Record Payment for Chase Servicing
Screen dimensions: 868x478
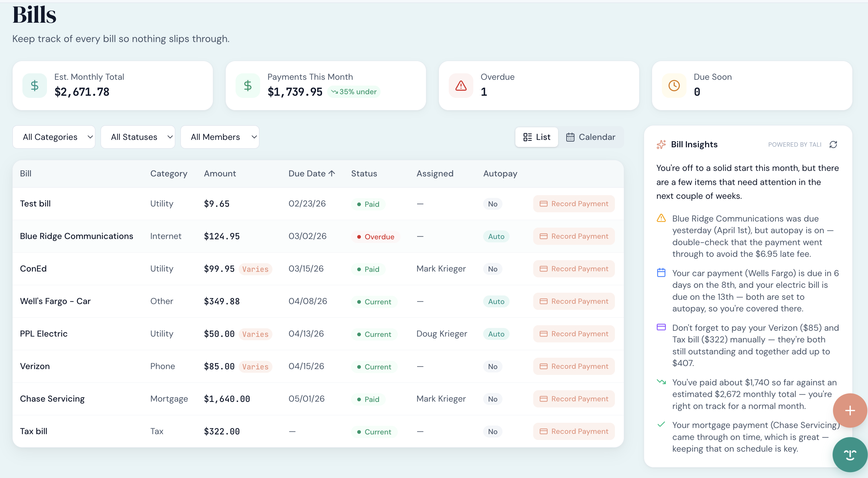pyautogui.click(x=574, y=399)
